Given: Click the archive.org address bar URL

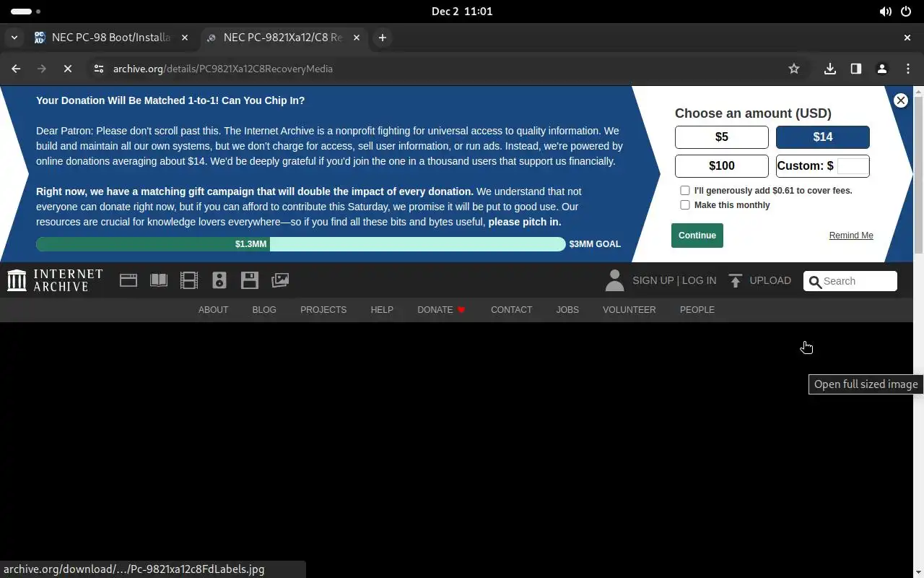Looking at the screenshot, I should 223,69.
